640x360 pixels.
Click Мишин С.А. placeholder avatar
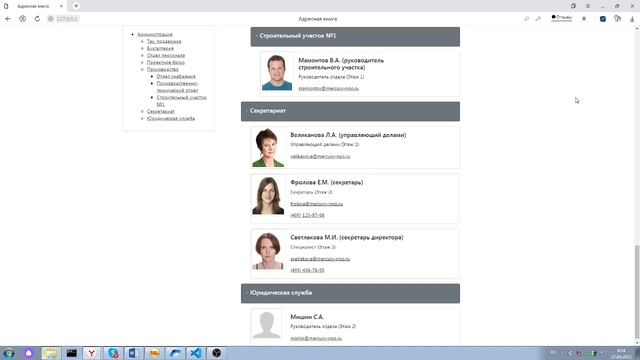[x=267, y=325]
